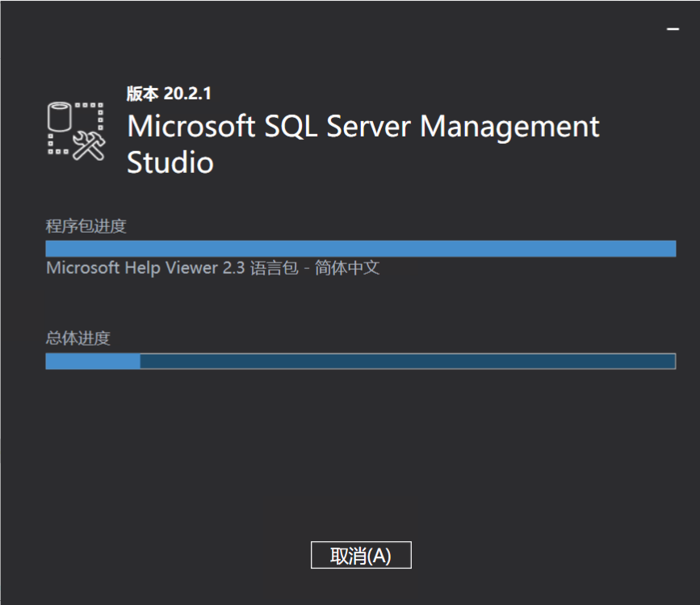Click the 取消(A) cancel button
The width and height of the screenshot is (700, 605).
click(x=361, y=555)
